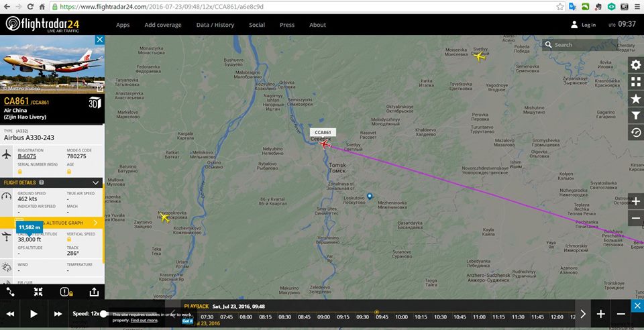Select the CCA861 red aircraft on map

[x=325, y=144]
